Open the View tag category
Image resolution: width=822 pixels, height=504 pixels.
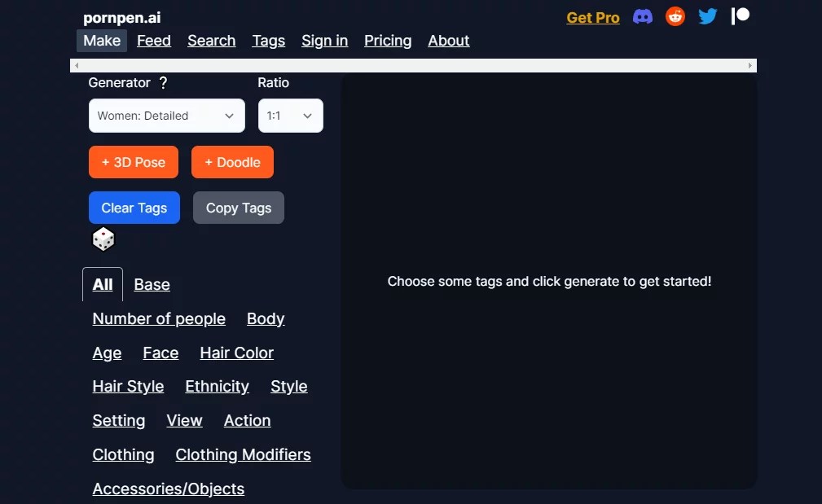pyautogui.click(x=185, y=421)
